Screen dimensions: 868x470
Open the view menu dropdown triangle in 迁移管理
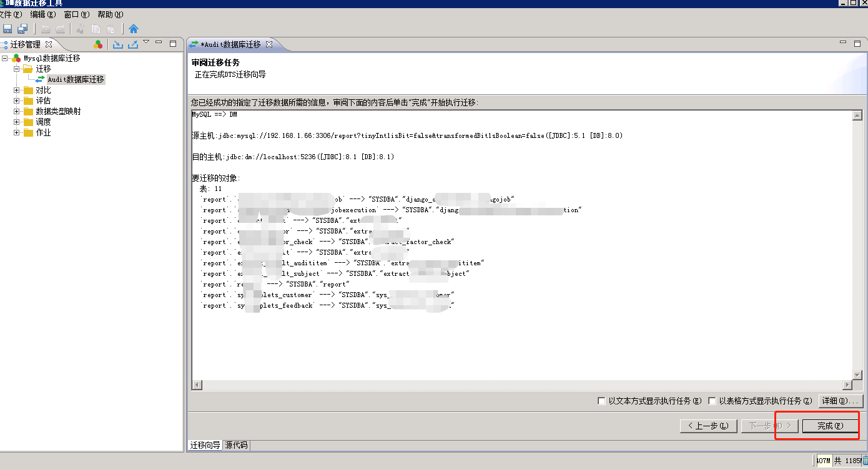tap(146, 42)
